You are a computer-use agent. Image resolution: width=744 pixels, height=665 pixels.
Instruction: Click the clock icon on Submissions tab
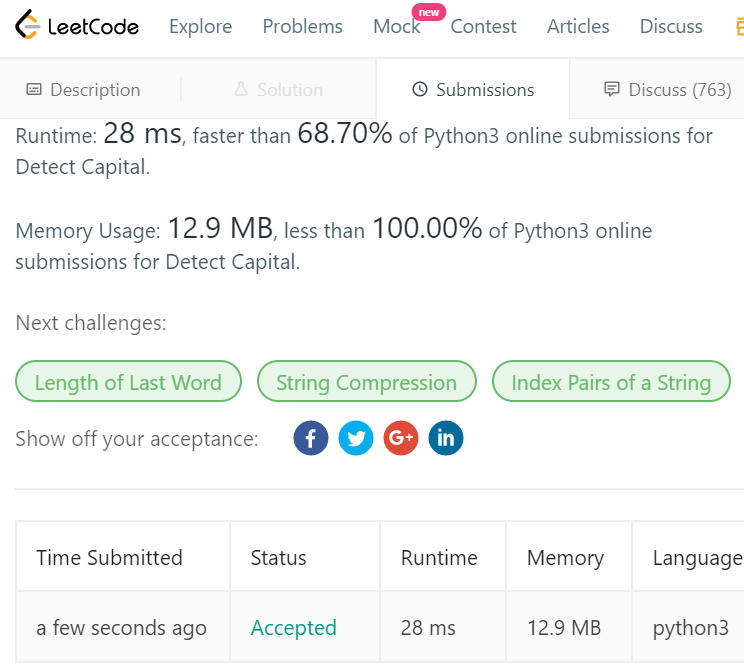[420, 89]
